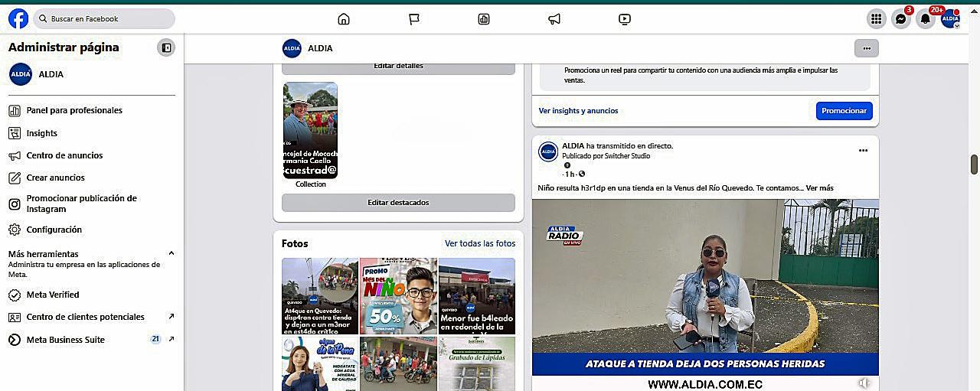Click the ALDIA page header name
This screenshot has width=980, height=391.
coord(320,48)
